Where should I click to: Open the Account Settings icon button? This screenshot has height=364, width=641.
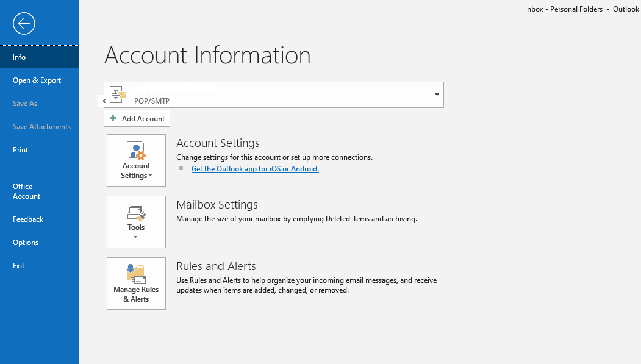tap(136, 160)
